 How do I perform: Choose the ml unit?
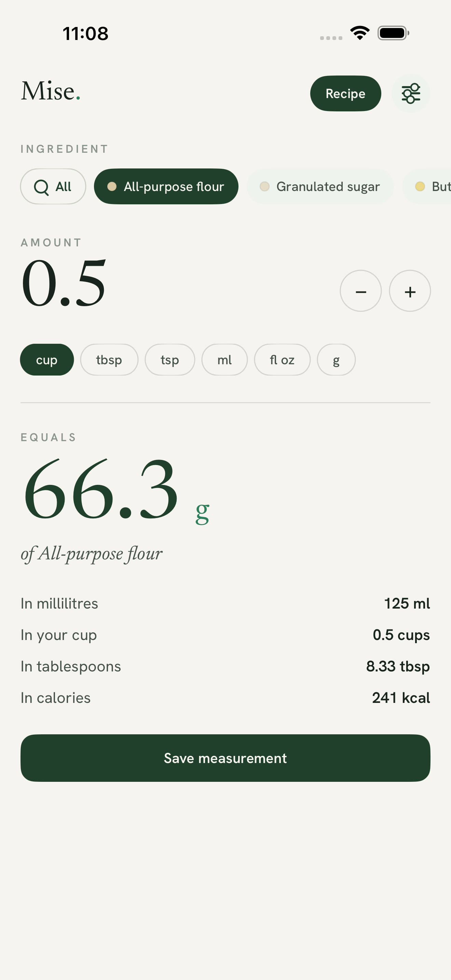tap(224, 359)
